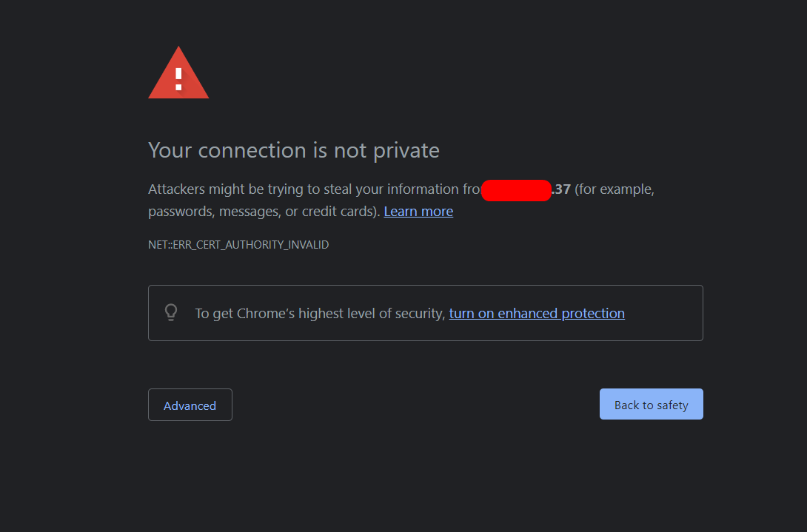807x532 pixels.
Task: Expand details with the Advanced button
Action: pyautogui.click(x=190, y=405)
